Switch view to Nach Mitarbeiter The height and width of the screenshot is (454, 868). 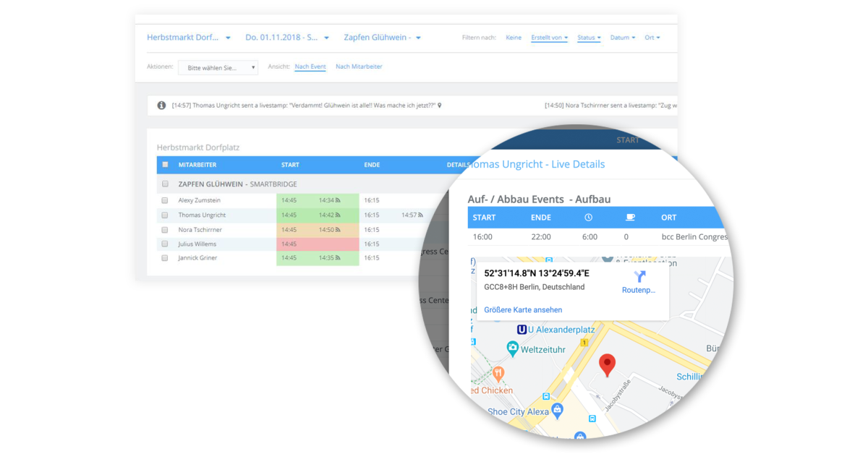tap(359, 67)
